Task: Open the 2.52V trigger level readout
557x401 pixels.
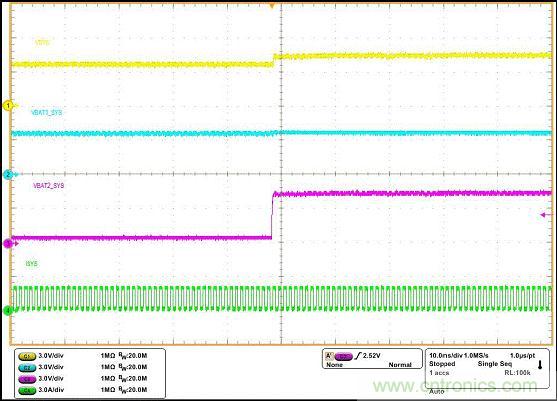Action: point(372,356)
